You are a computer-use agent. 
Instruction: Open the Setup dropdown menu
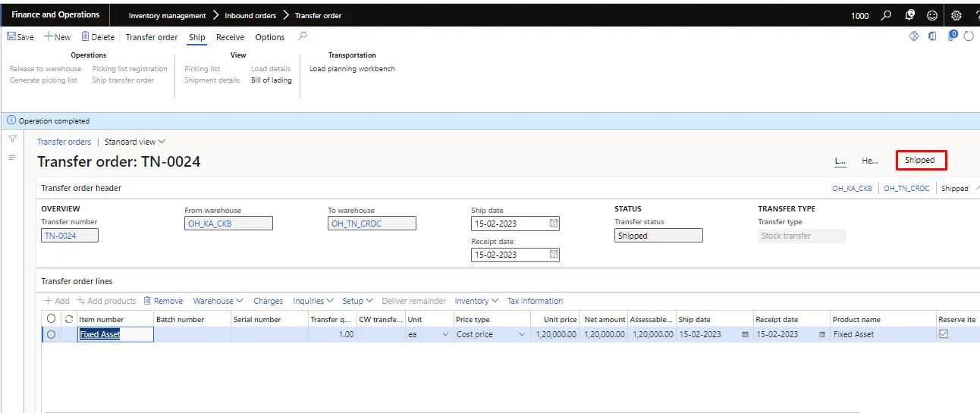[358, 301]
